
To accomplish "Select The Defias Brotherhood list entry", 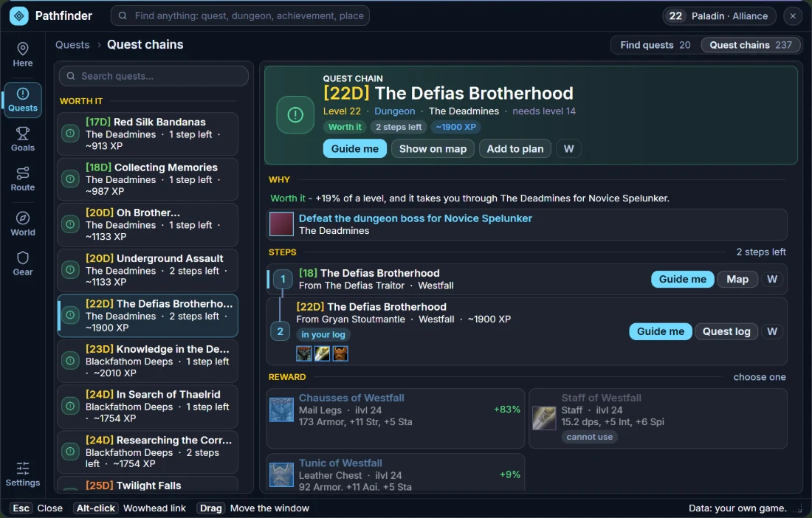I will point(148,316).
